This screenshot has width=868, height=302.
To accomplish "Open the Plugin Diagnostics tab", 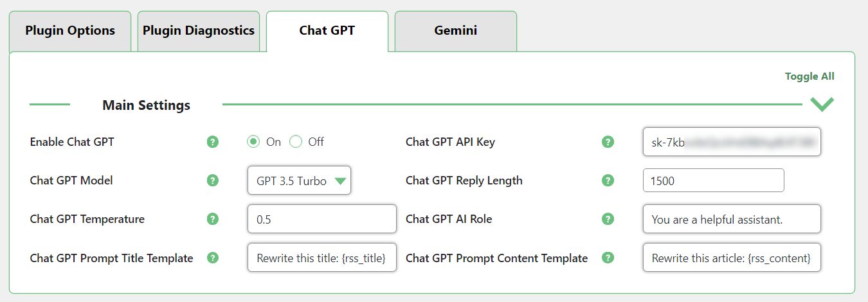I will point(199,31).
